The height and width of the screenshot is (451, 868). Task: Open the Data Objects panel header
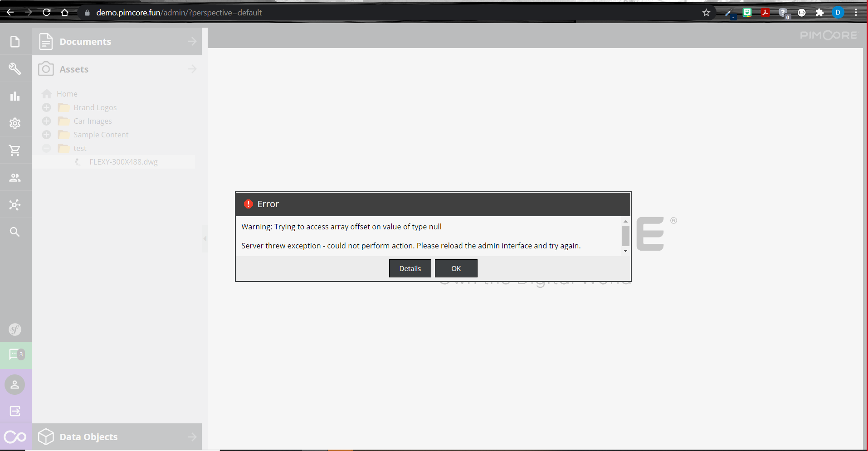click(x=117, y=437)
